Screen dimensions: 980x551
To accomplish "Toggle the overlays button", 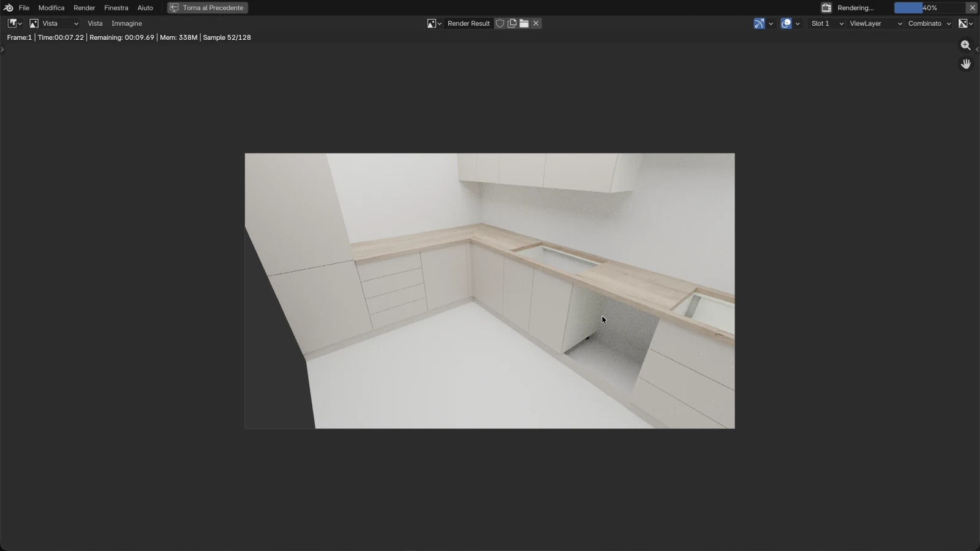I will (x=786, y=23).
